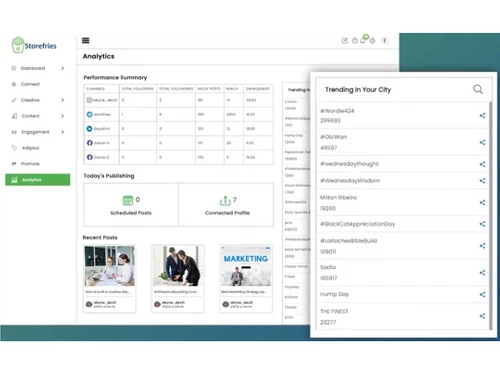The width and height of the screenshot is (500, 375).
Task: Click the LinkedIn channel icon in table
Action: click(89, 129)
